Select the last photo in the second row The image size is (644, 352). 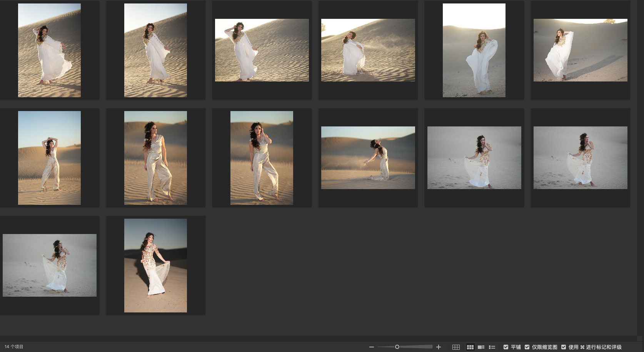[x=580, y=158]
